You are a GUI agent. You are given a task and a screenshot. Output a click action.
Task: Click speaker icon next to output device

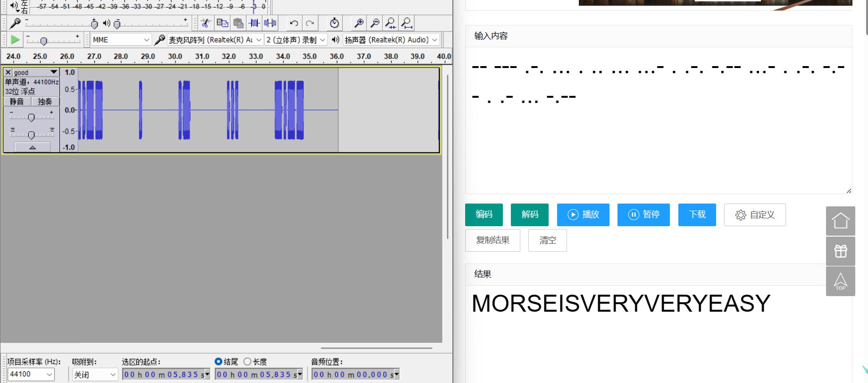[x=335, y=40]
